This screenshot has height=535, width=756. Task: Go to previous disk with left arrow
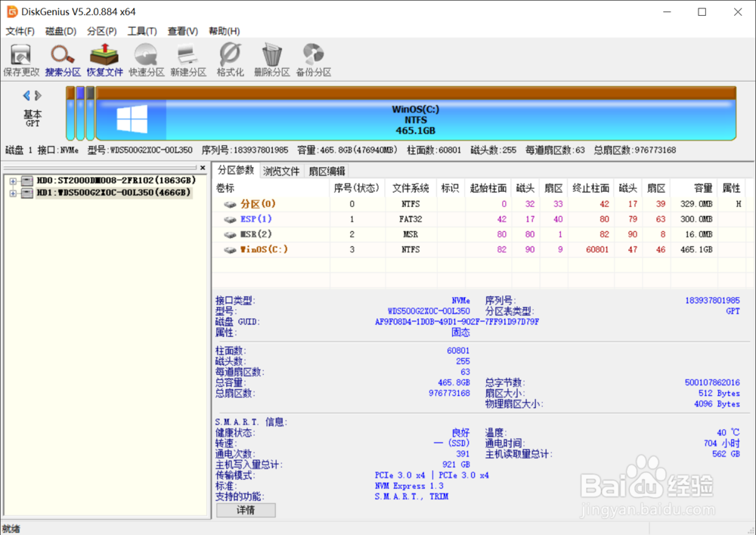click(26, 95)
